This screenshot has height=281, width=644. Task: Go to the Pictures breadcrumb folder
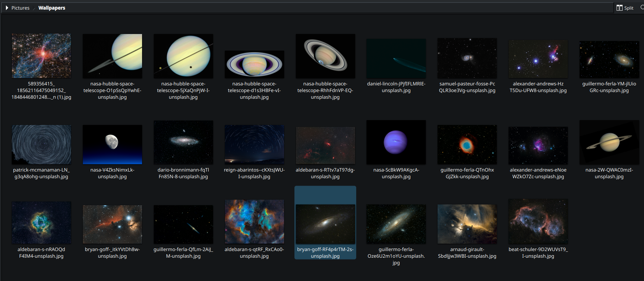tap(20, 8)
